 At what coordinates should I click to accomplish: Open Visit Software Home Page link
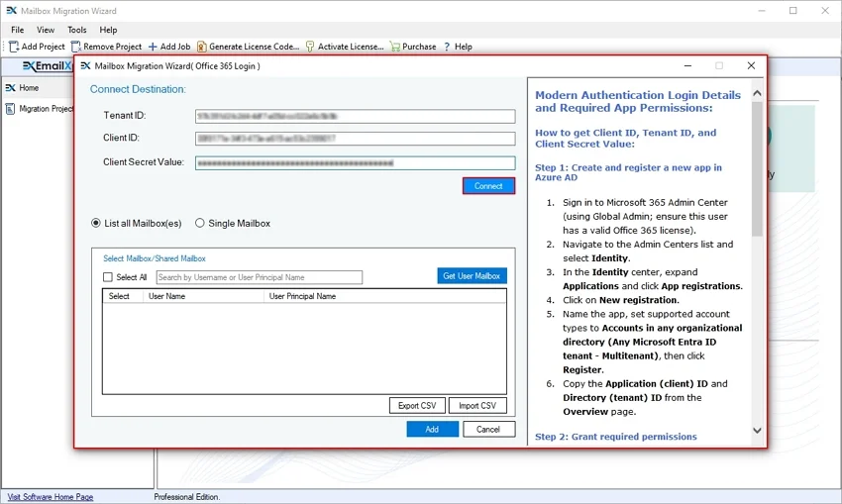coord(51,497)
